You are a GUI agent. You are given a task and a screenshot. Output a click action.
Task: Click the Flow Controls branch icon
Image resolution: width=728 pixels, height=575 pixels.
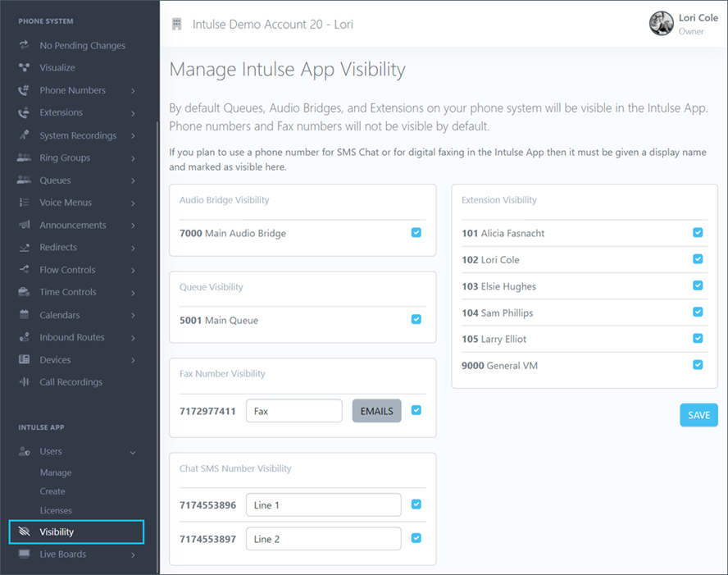click(x=24, y=269)
